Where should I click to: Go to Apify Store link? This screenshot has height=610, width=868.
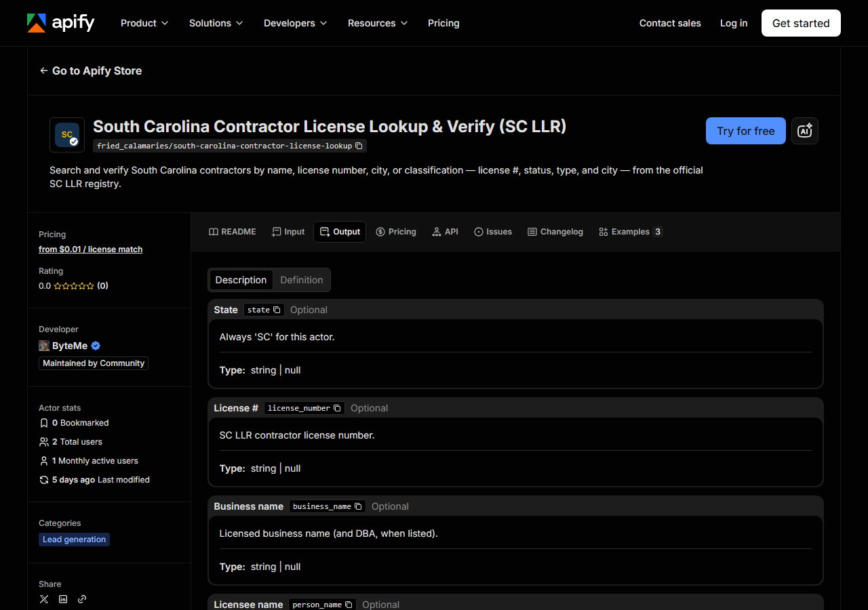click(91, 70)
